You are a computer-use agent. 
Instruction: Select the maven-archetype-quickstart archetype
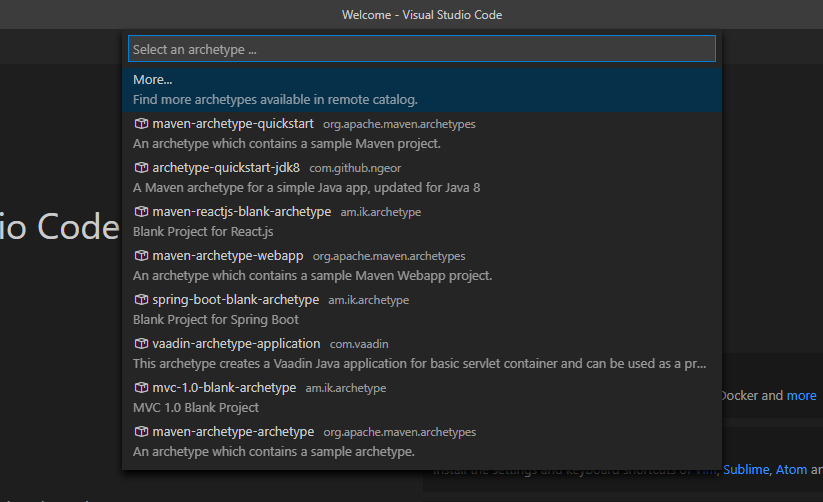pos(421,134)
